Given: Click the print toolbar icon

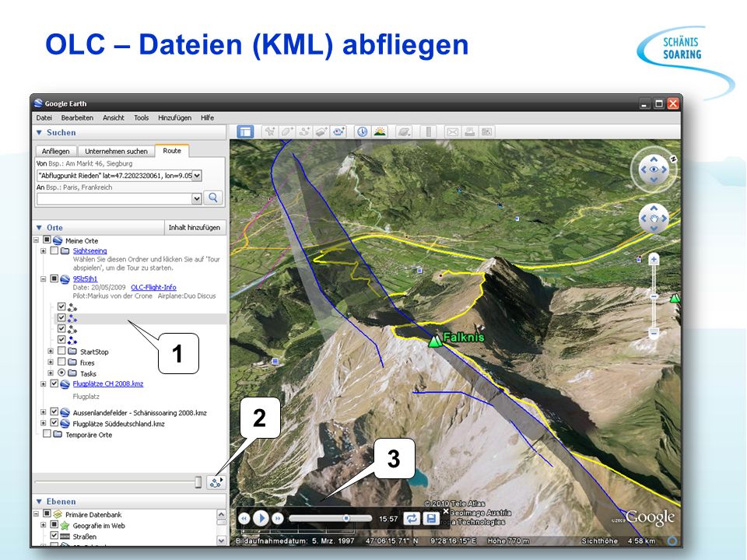Looking at the screenshot, I should tap(470, 132).
